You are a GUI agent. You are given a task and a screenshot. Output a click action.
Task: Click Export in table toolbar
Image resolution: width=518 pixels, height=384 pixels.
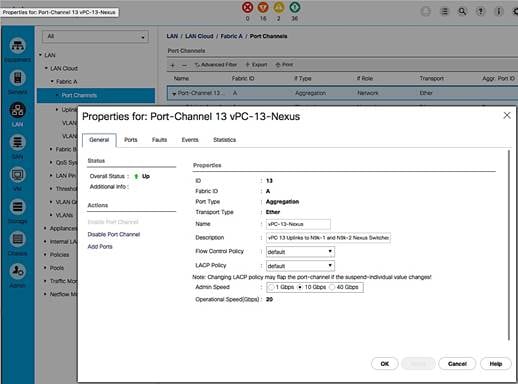click(256, 65)
